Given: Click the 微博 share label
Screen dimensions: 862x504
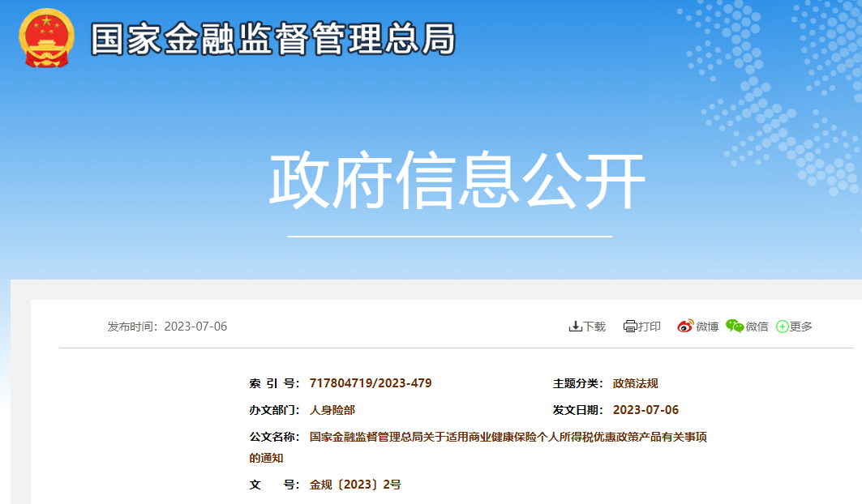Looking at the screenshot, I should (x=707, y=327).
